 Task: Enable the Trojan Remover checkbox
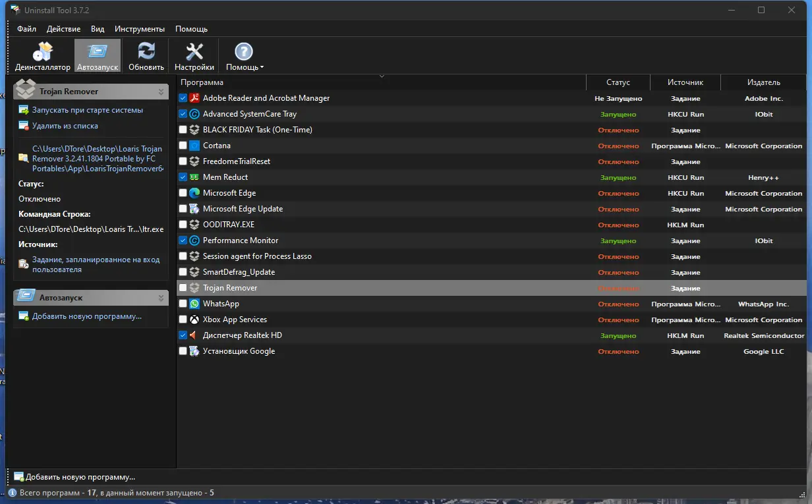(183, 288)
